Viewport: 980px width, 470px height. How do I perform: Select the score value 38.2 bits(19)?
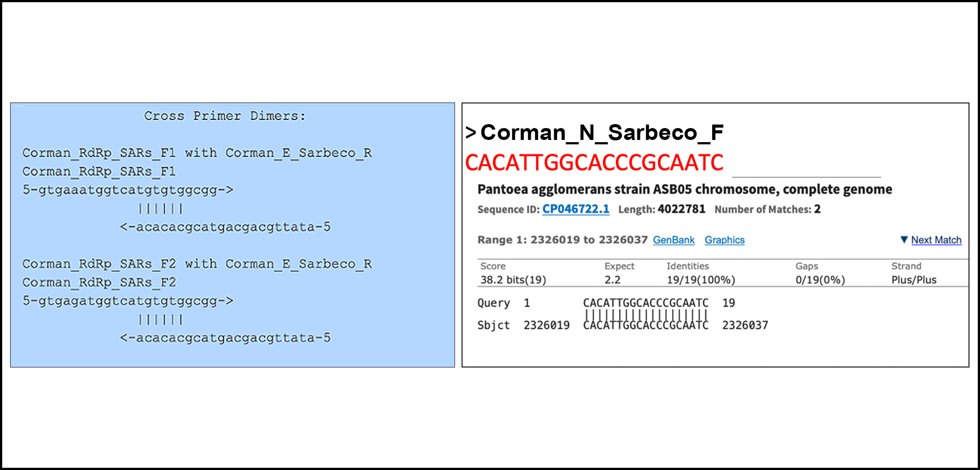coord(513,279)
